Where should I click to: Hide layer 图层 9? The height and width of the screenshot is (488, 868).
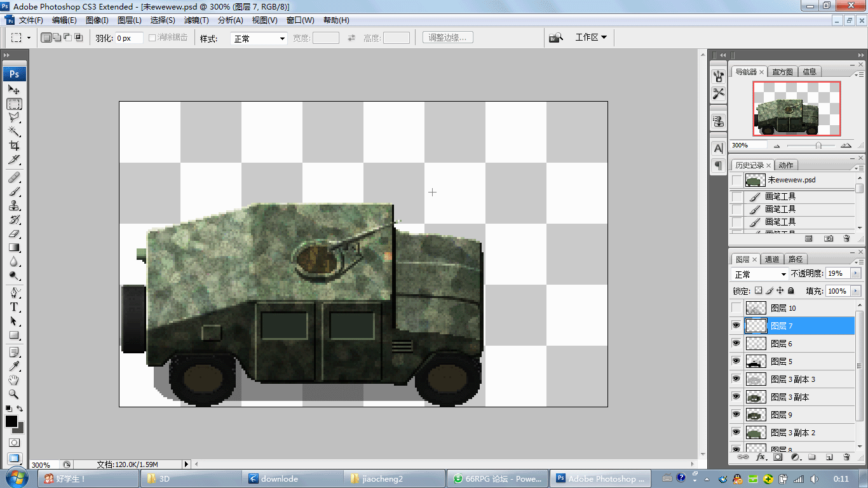coord(736,415)
